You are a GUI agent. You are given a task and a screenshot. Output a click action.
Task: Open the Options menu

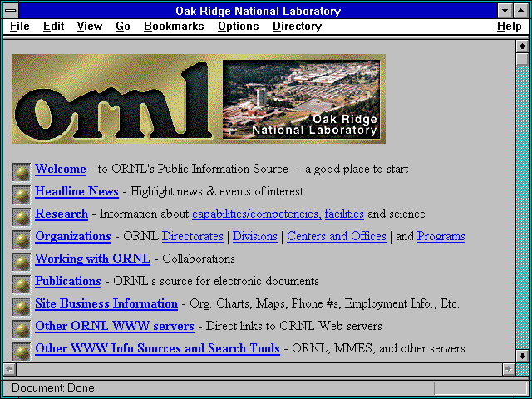(x=239, y=26)
